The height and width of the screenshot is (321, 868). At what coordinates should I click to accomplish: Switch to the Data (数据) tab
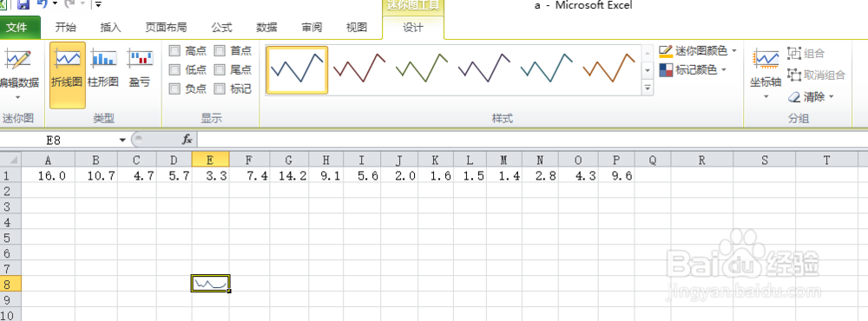[x=266, y=28]
